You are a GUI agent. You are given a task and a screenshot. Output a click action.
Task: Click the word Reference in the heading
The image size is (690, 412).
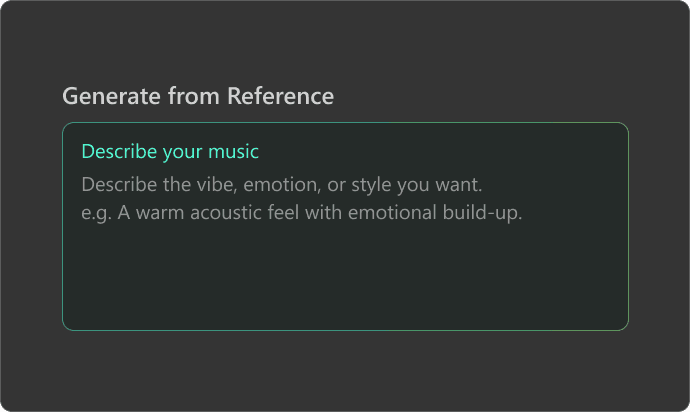(x=280, y=96)
